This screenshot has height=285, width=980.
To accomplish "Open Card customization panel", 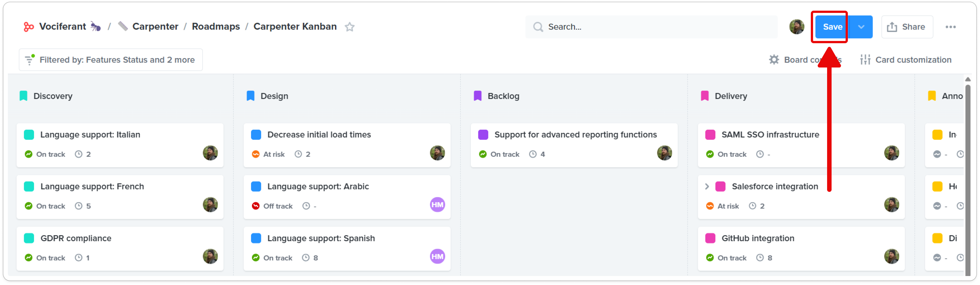I will coord(905,60).
